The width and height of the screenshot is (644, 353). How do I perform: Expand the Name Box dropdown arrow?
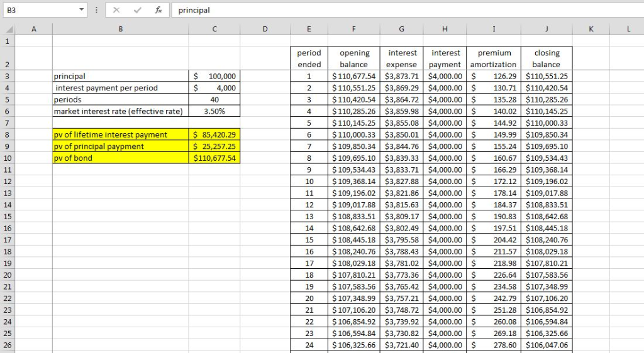pos(81,10)
